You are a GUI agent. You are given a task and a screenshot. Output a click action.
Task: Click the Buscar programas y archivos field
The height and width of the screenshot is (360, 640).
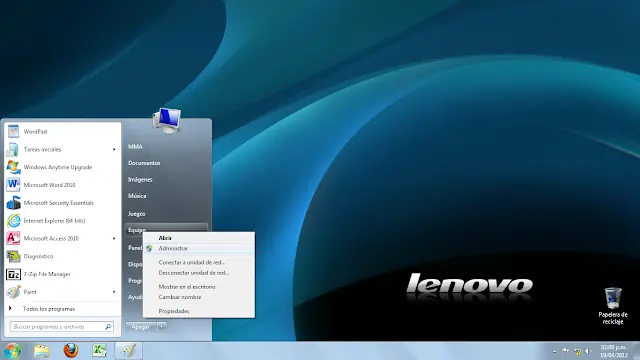pyautogui.click(x=62, y=327)
